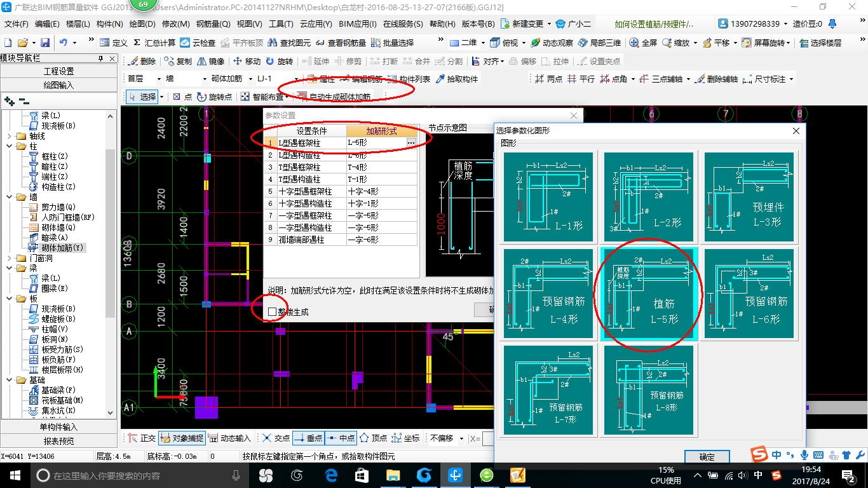Expand 门窗洞 tree node
This screenshot has width=868, height=488.
tap(8, 258)
